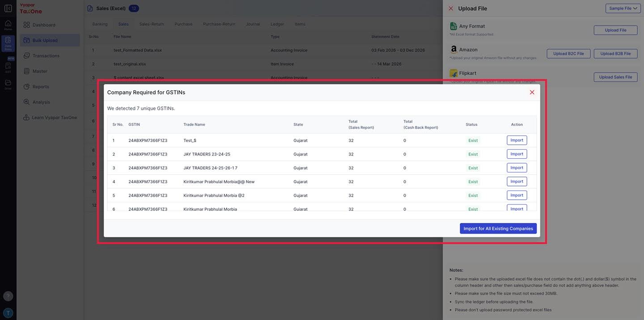Click Upload B2B File for Amazon

click(615, 54)
